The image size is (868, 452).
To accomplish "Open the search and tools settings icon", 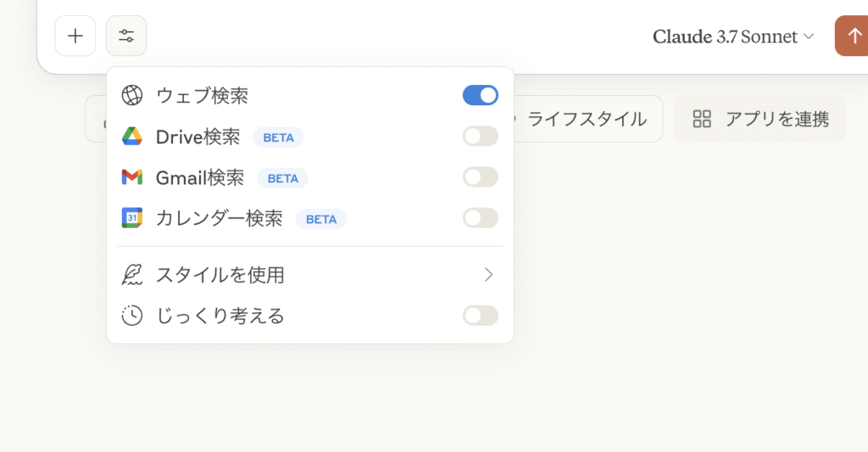I will point(126,36).
